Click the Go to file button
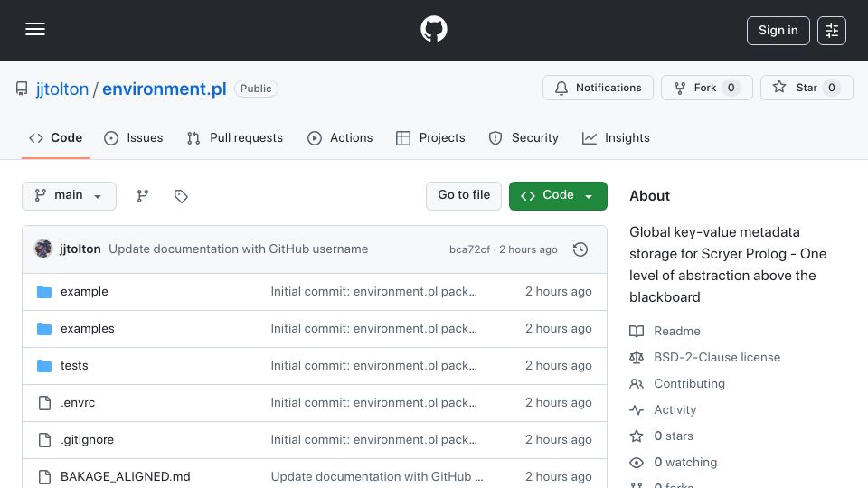 coord(464,196)
